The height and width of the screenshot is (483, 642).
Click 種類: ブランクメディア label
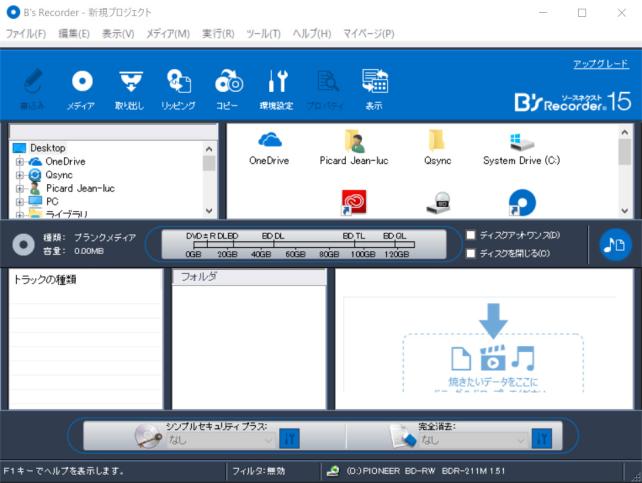pos(90,237)
